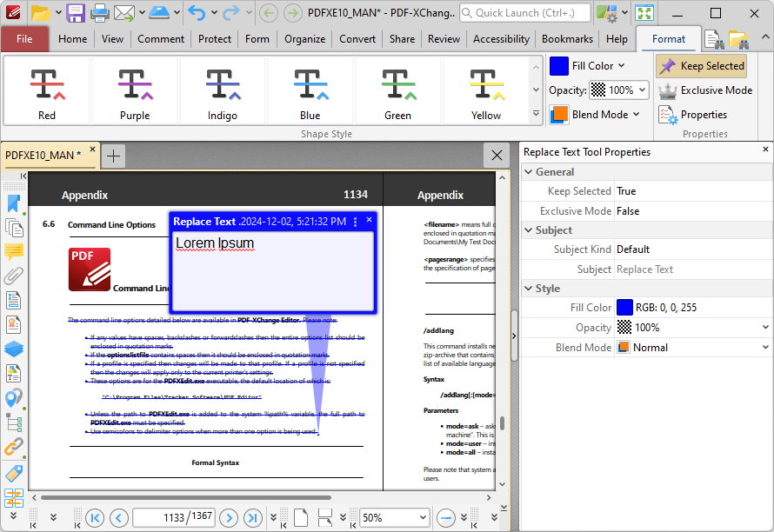Click the Scan icon in quick toolbar
This screenshot has width=774, height=532.
pos(159,13)
